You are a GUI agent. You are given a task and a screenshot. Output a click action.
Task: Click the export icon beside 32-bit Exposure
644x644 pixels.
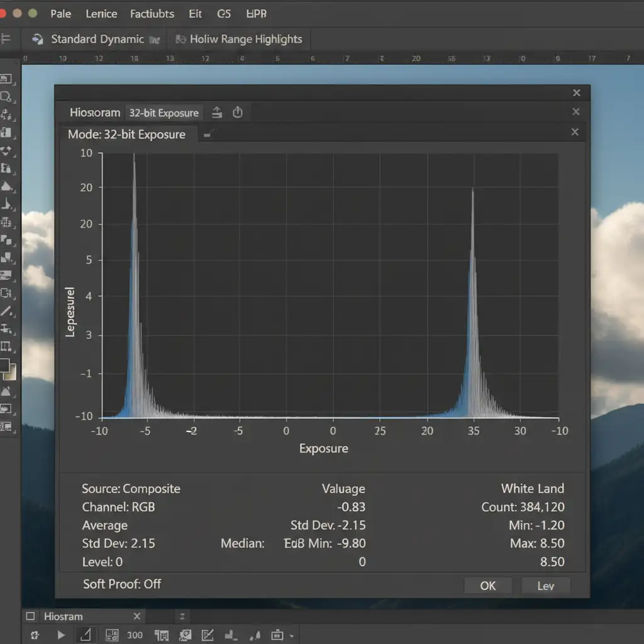[x=217, y=113]
